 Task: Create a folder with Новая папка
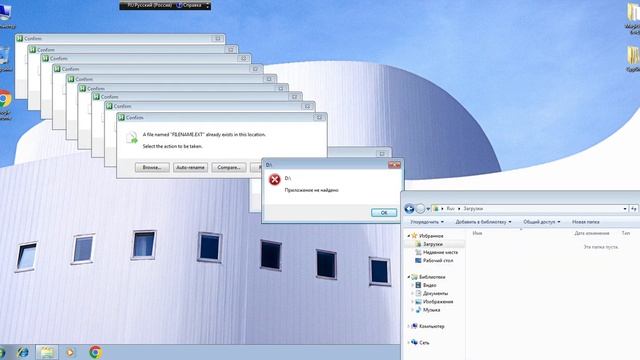586,222
